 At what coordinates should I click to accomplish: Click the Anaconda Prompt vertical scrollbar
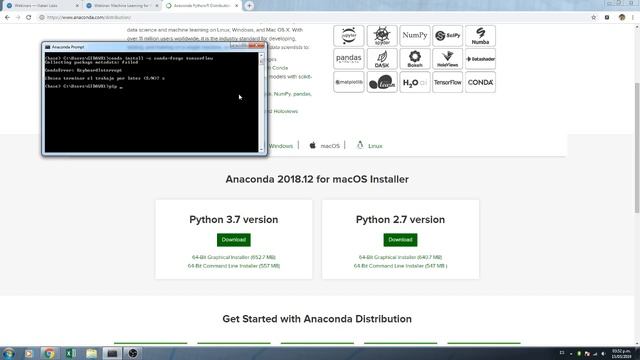click(261, 102)
